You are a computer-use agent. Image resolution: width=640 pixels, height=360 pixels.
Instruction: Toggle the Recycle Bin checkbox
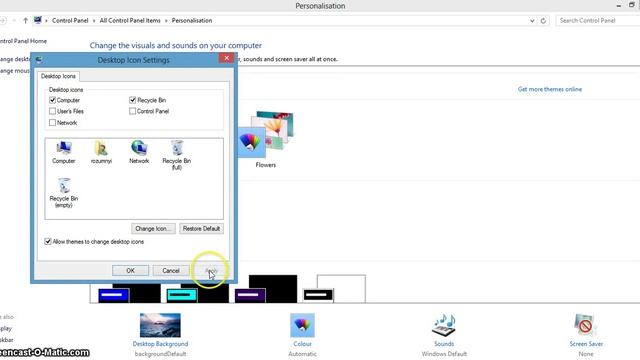point(132,100)
